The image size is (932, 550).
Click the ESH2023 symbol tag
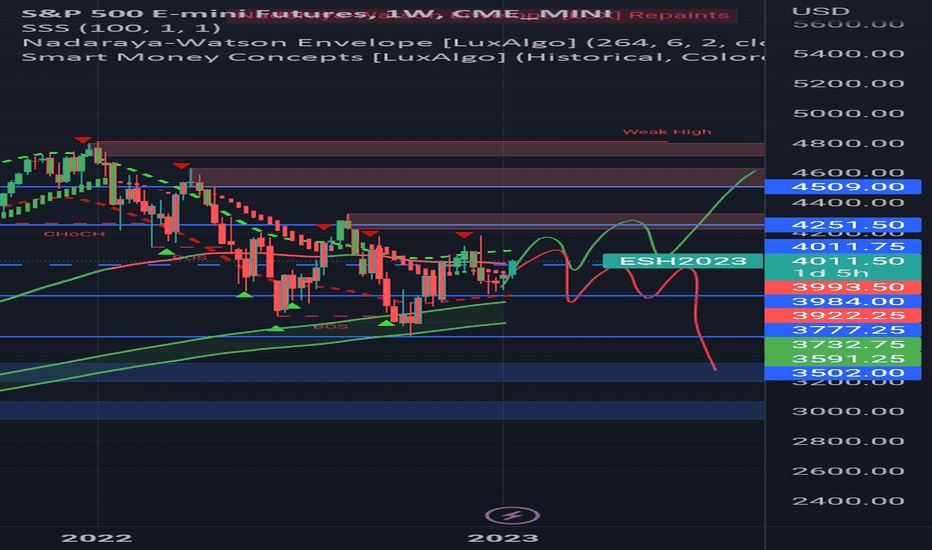[x=683, y=260]
